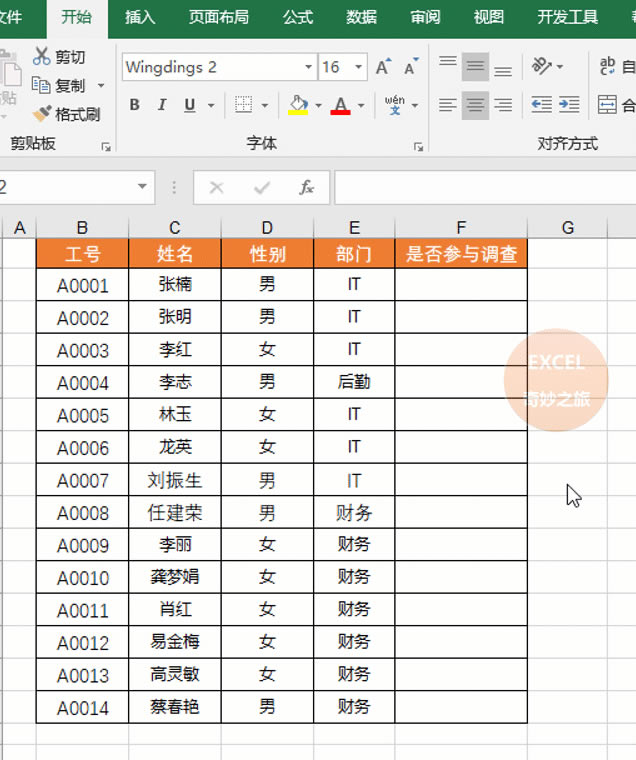Open Insert Function fx dialog
Screen dimensions: 636x760
pos(306,187)
